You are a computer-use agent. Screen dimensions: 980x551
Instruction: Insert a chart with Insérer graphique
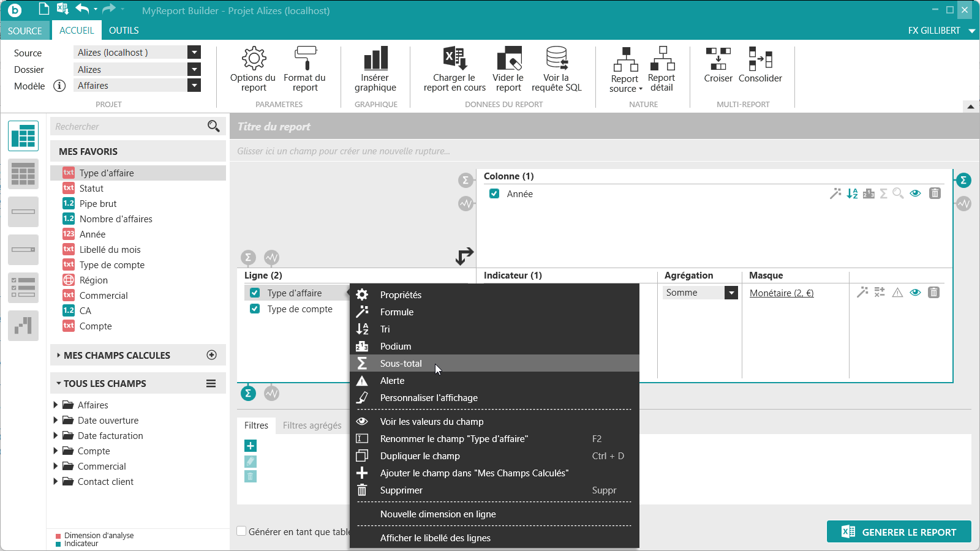tap(375, 69)
